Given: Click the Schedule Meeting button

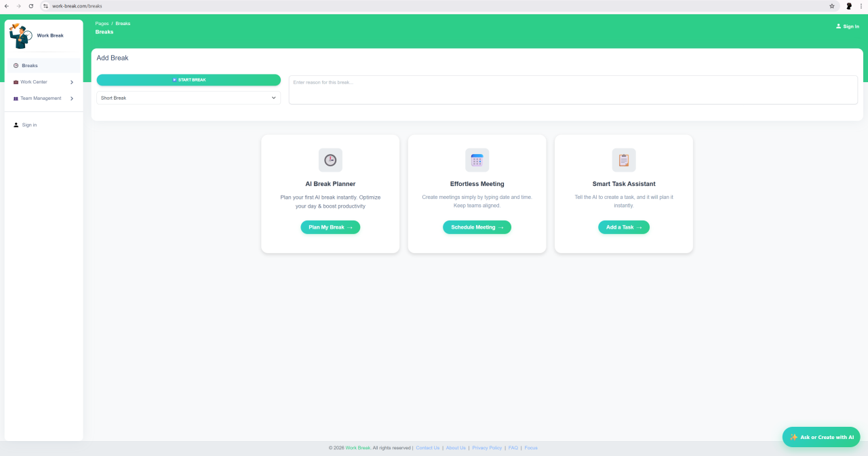Looking at the screenshot, I should pos(477,227).
